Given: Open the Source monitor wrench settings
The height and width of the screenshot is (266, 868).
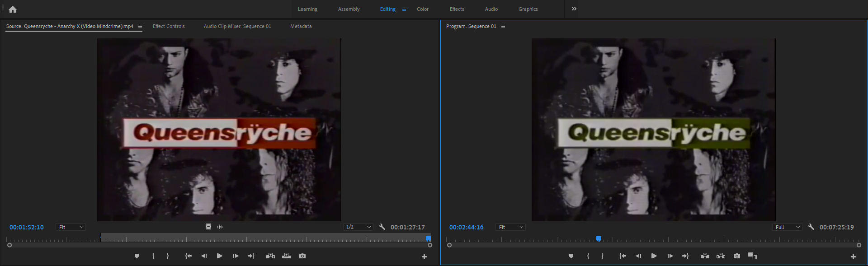Looking at the screenshot, I should 382,227.
